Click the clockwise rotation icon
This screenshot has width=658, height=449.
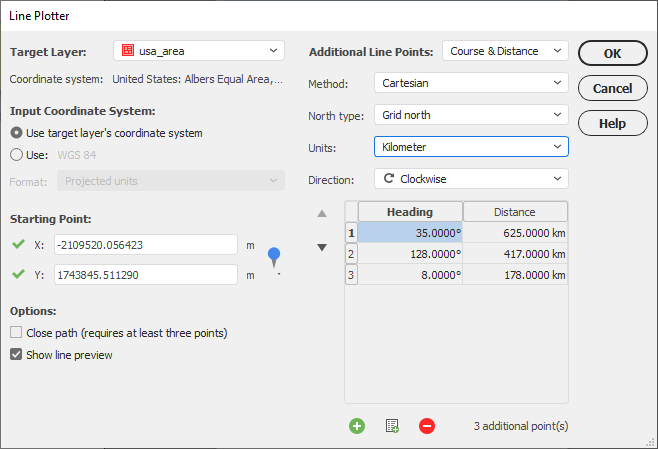(x=389, y=178)
